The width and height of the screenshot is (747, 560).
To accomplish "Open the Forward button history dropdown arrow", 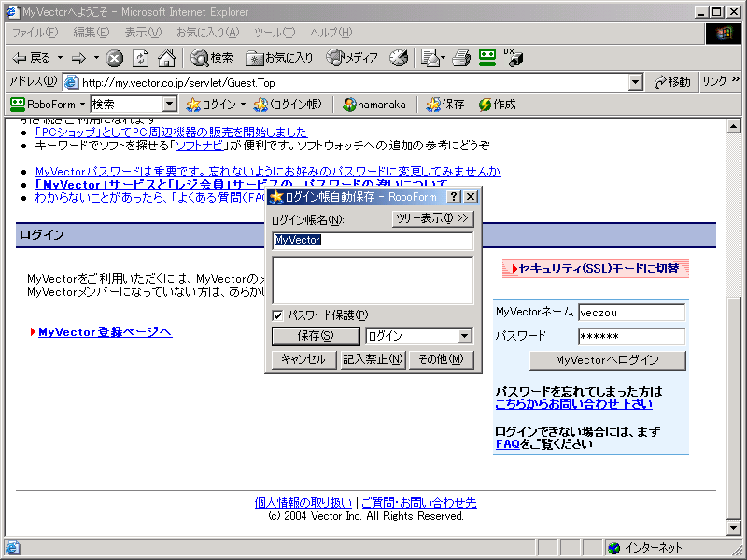I will pyautogui.click(x=96, y=58).
